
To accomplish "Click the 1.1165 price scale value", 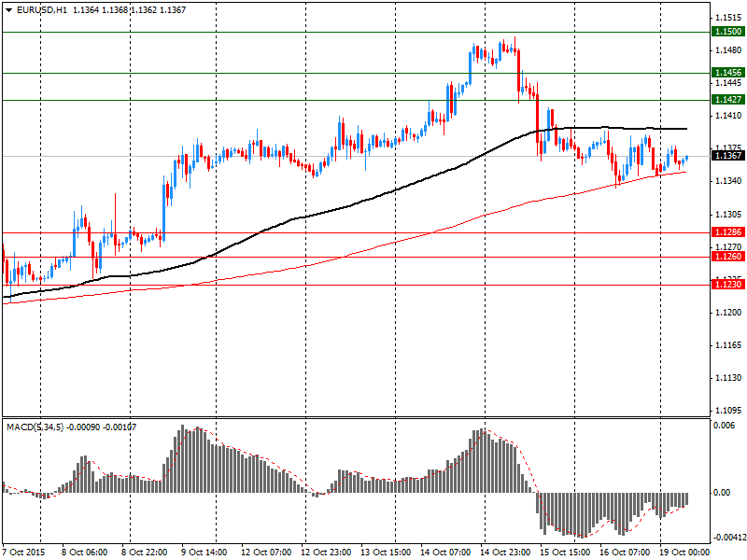I will 728,345.
